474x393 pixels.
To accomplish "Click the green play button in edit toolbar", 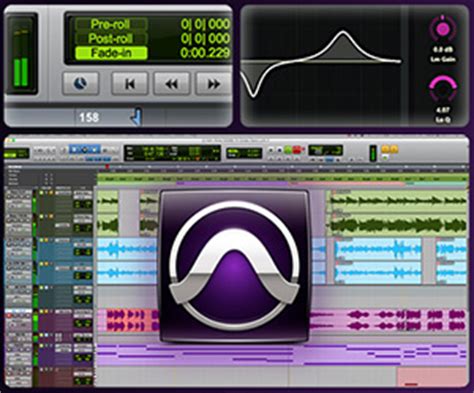I will click(x=288, y=150).
